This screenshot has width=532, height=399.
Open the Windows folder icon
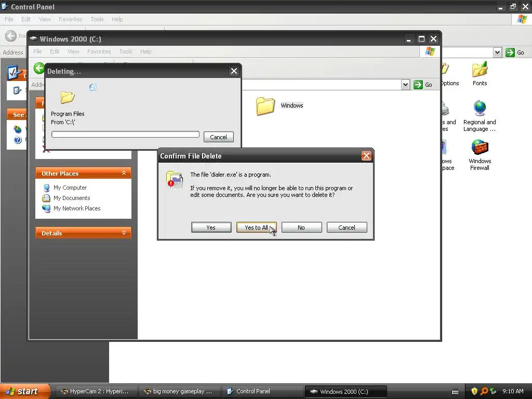click(x=265, y=106)
